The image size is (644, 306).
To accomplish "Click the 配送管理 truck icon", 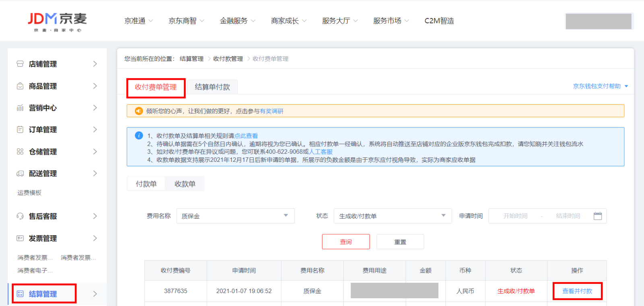I will (20, 173).
